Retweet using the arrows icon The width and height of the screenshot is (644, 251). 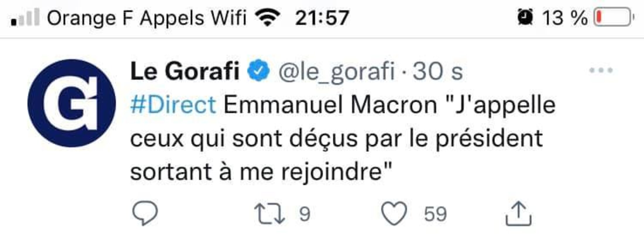[269, 214]
